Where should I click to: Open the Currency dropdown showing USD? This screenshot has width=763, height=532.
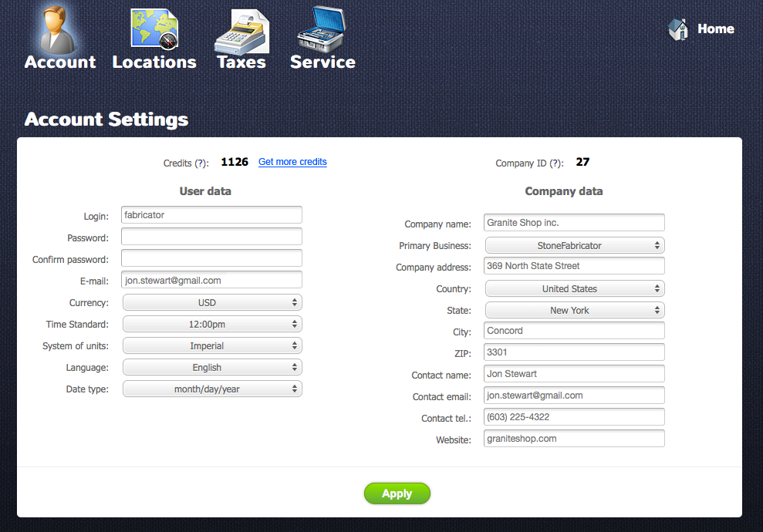[211, 302]
